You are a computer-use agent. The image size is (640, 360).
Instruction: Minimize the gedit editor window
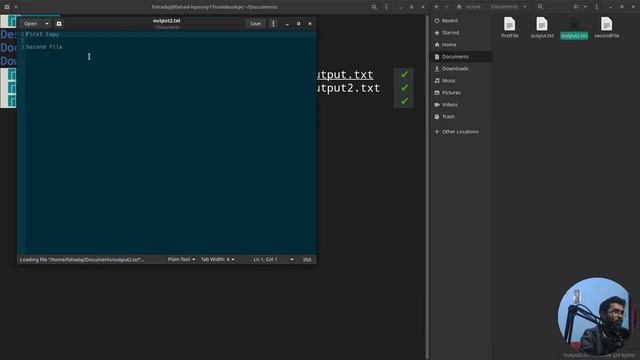coord(287,24)
